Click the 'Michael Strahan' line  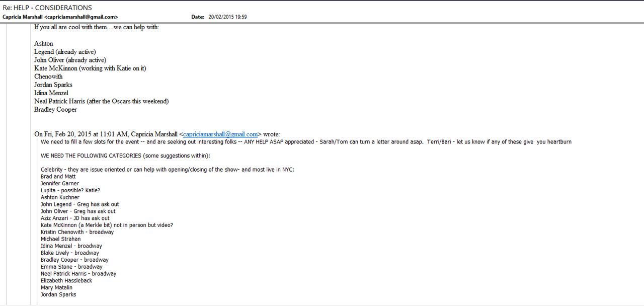60,239
